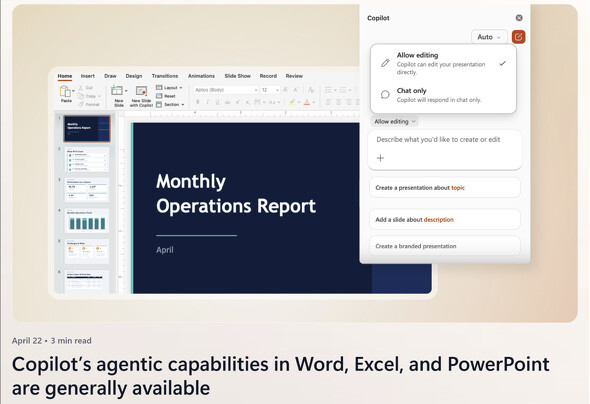Click the Copy icon in the ribbon
Screen dimensions: 590x404
pos(81,96)
